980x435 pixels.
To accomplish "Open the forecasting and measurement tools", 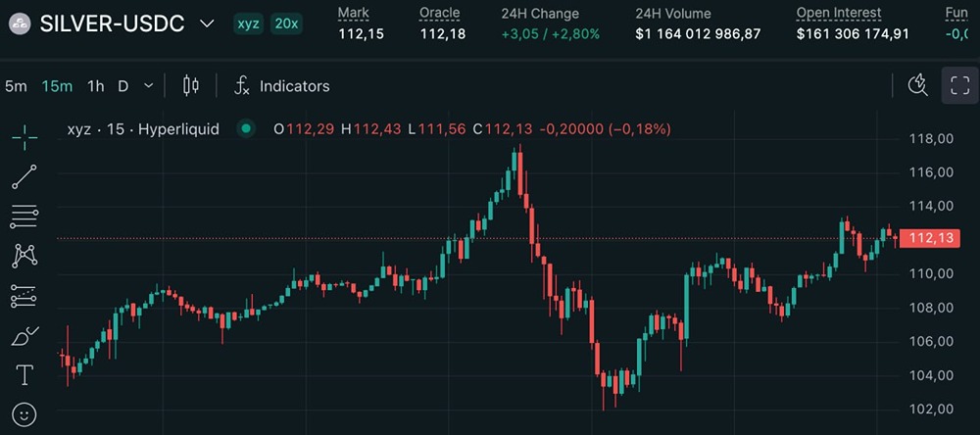I will click(24, 296).
